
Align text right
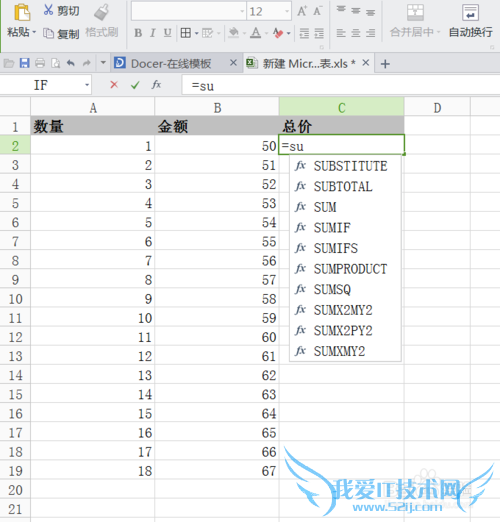370,33
